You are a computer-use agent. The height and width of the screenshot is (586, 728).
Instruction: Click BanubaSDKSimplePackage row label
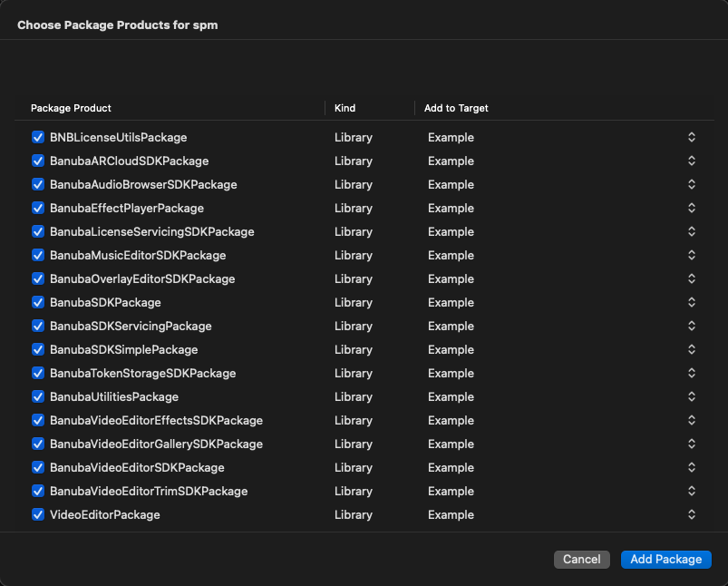(124, 349)
